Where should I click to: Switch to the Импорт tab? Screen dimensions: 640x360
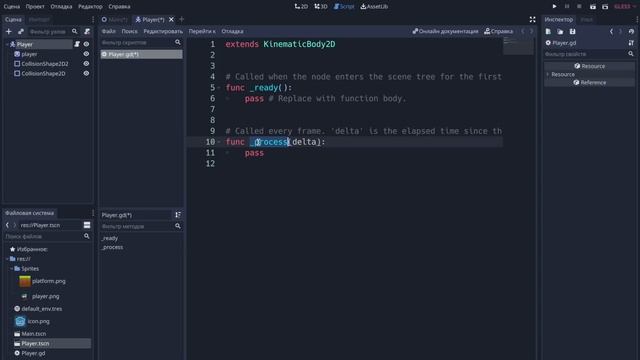point(39,19)
